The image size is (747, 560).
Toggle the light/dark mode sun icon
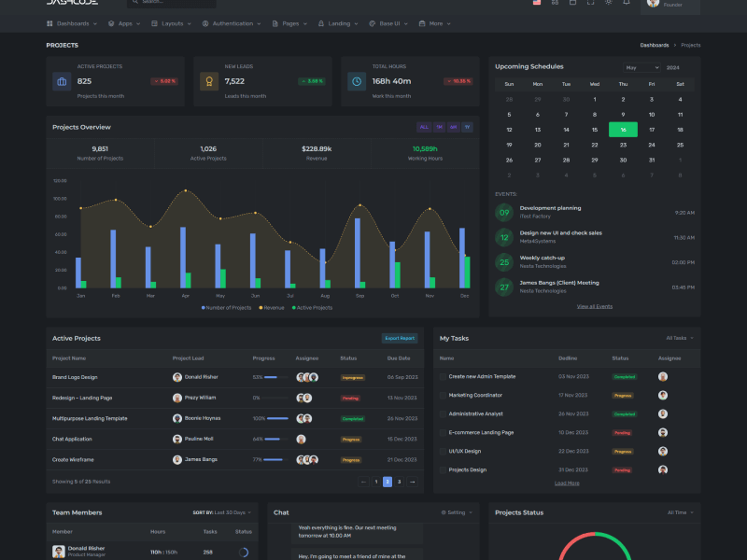point(609,3)
